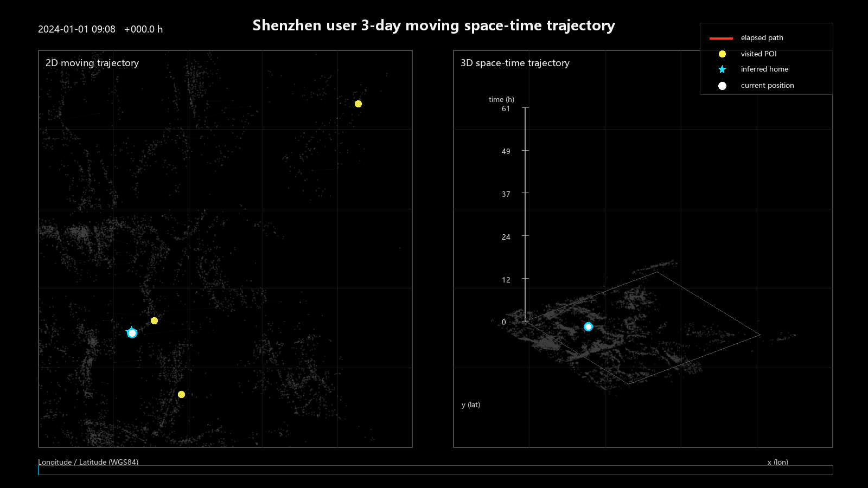Click the lowest yellow POI dot in 2D map

(x=181, y=394)
